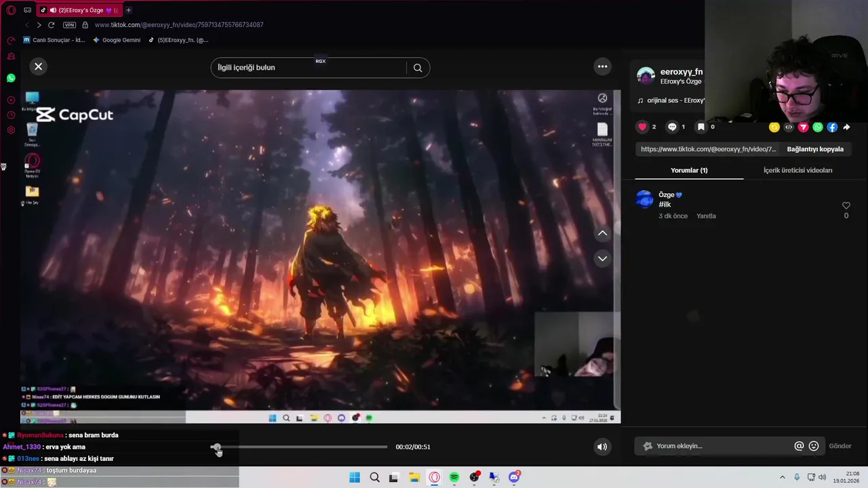Toggle the VPN badge in address bar
Image resolution: width=868 pixels, height=488 pixels.
[69, 25]
